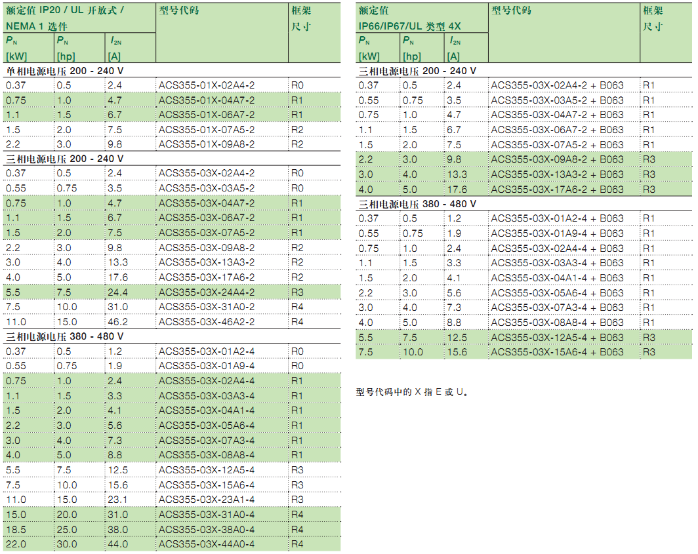Viewport: 698px width, 554px height.
Task: Click ACS355-03X-08A8-4 + B063 code
Action: click(x=557, y=322)
